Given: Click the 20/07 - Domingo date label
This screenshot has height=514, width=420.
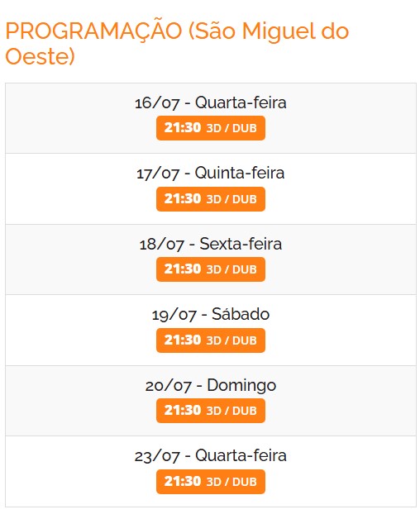Looking at the screenshot, I should click(x=211, y=385).
